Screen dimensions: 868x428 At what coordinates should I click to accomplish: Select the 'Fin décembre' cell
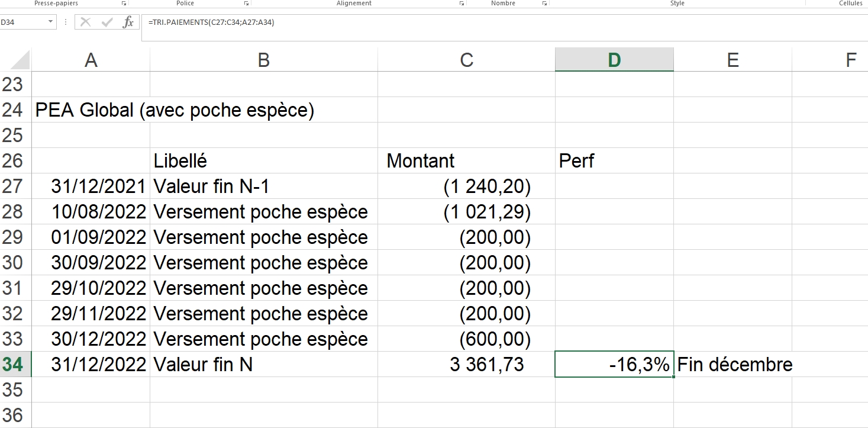click(733, 365)
